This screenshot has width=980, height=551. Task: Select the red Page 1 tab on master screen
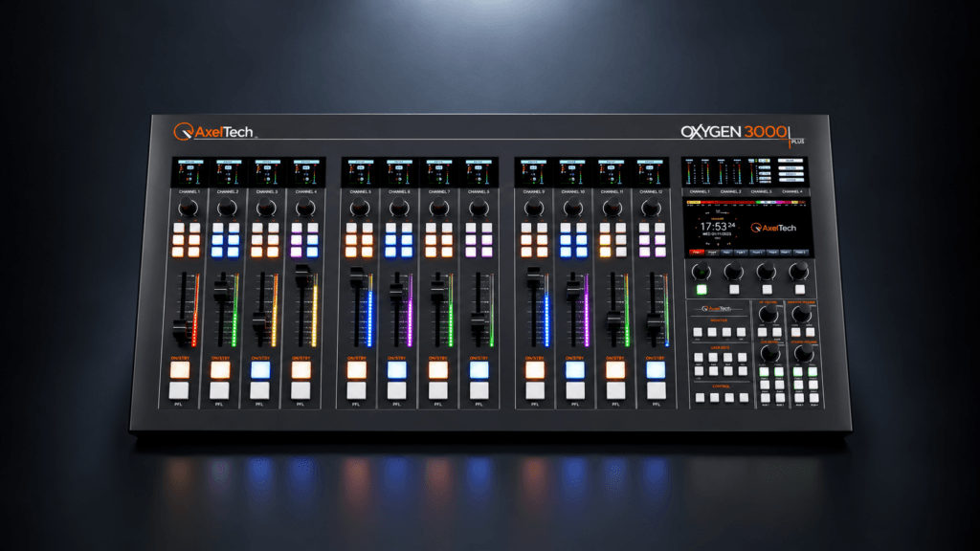click(696, 253)
